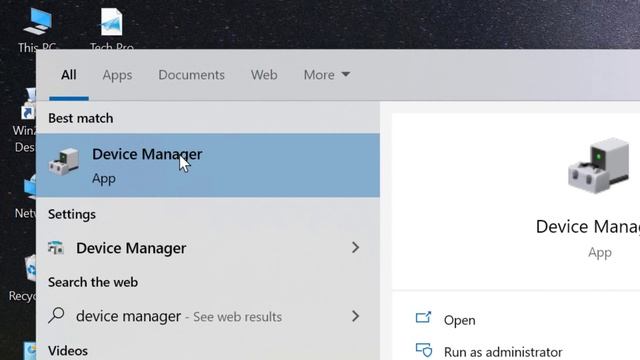Expand the 'device manager' web results chevron
This screenshot has height=360, width=640.
(356, 316)
